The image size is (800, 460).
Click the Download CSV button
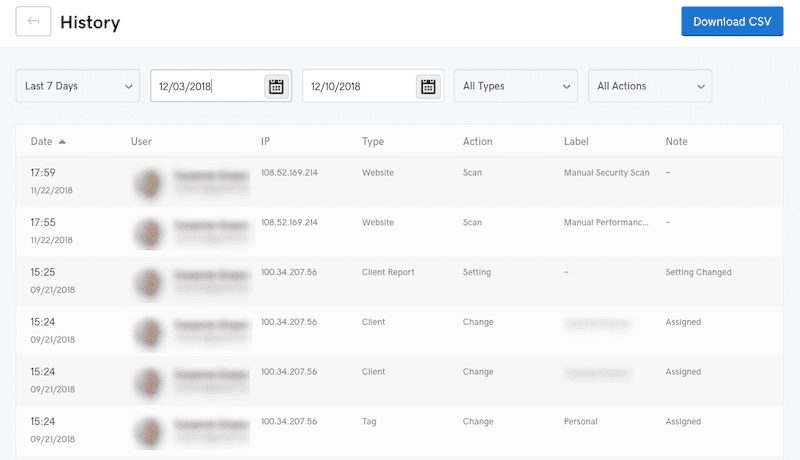(732, 21)
